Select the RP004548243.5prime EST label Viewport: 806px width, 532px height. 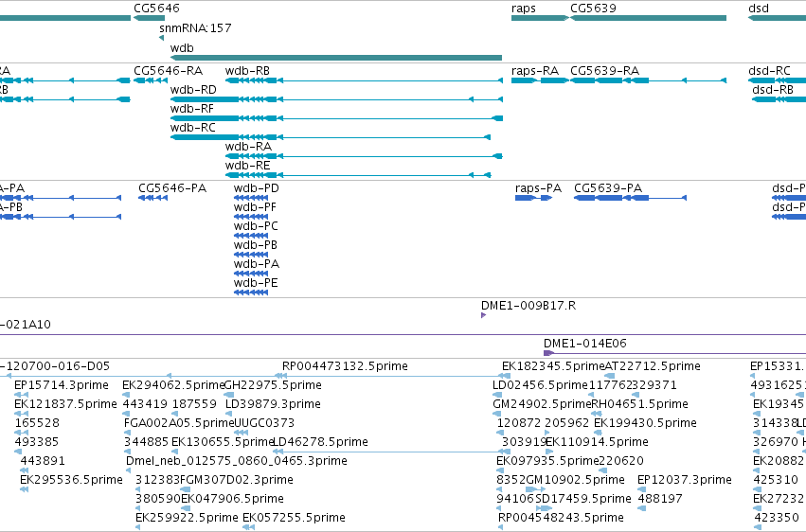tap(561, 518)
